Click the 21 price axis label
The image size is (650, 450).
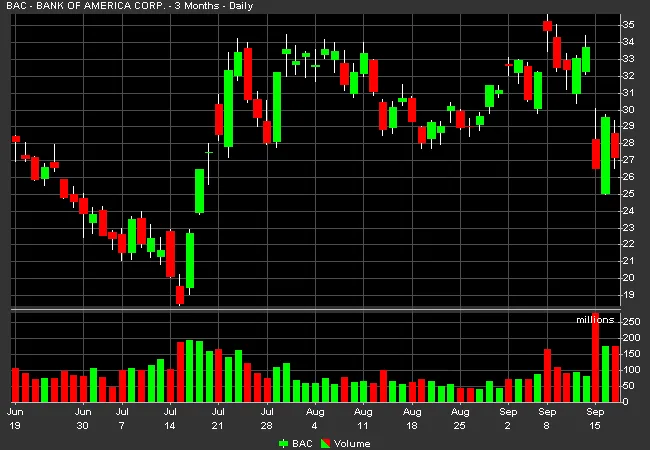point(628,261)
